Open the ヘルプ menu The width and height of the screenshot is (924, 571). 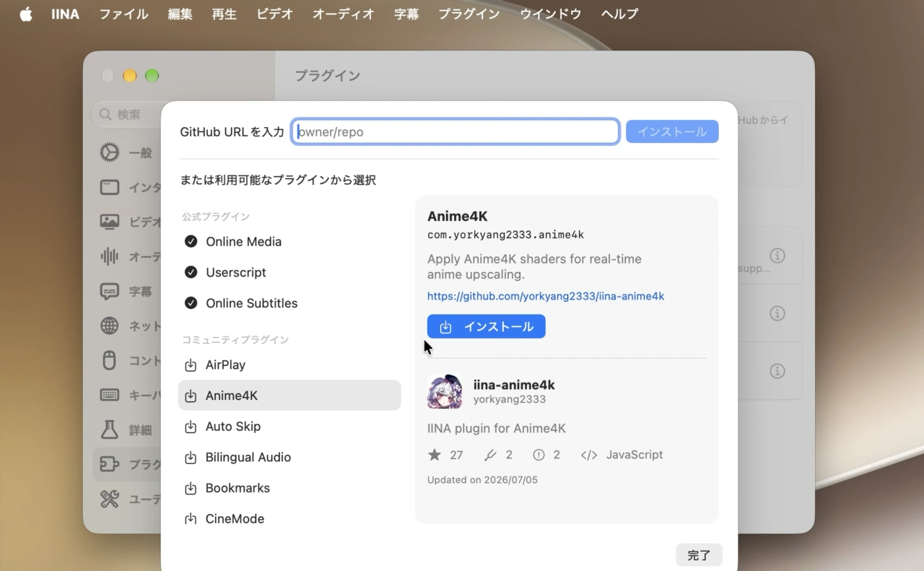point(620,14)
